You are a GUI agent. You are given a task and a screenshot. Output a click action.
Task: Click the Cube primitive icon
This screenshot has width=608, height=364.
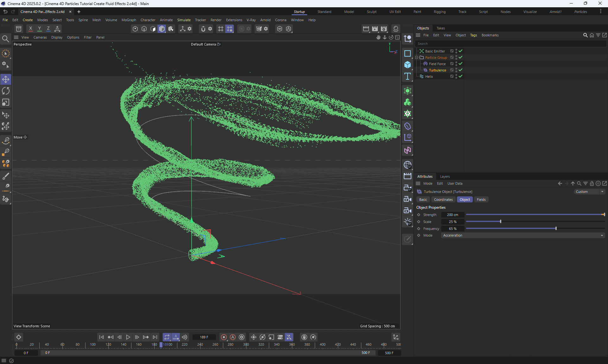tap(408, 65)
